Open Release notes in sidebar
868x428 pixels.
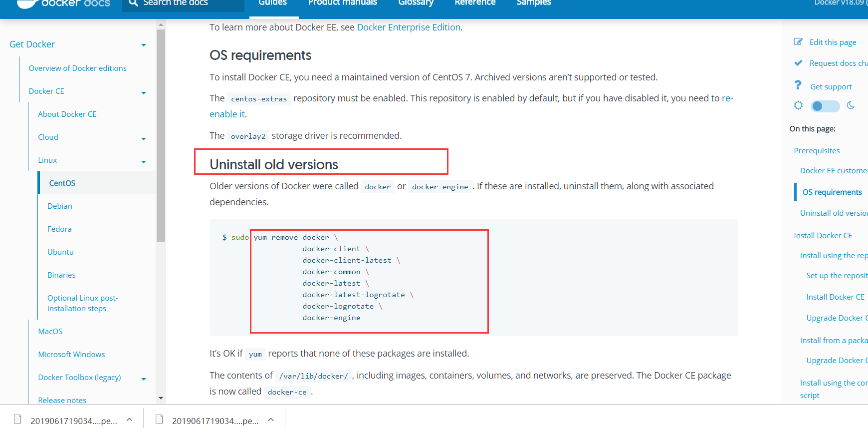(62, 400)
